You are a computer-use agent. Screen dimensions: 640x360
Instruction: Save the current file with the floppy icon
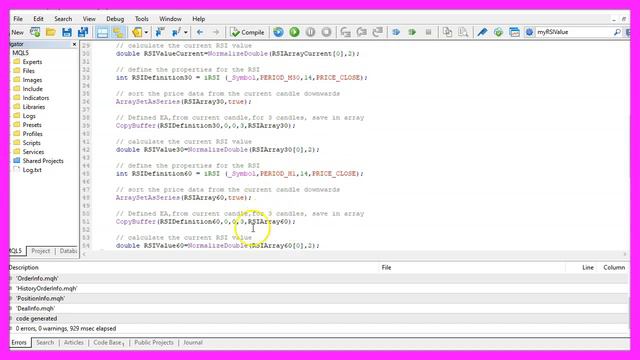point(67,32)
